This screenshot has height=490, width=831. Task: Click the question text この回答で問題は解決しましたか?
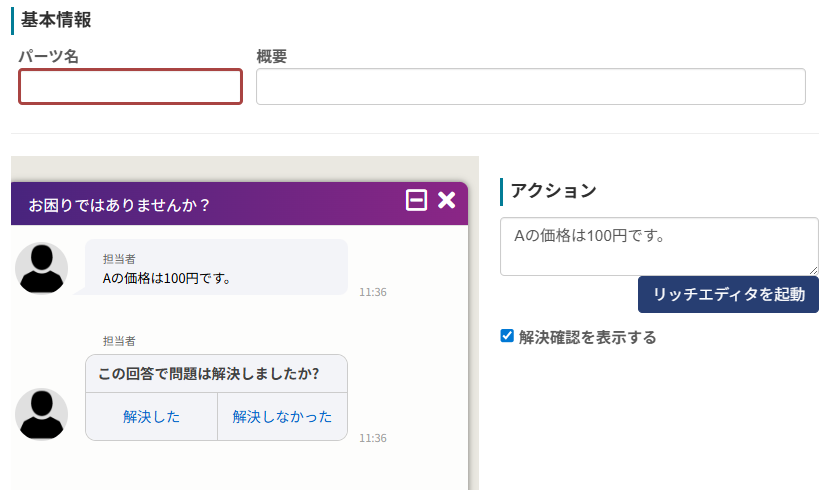(209, 374)
